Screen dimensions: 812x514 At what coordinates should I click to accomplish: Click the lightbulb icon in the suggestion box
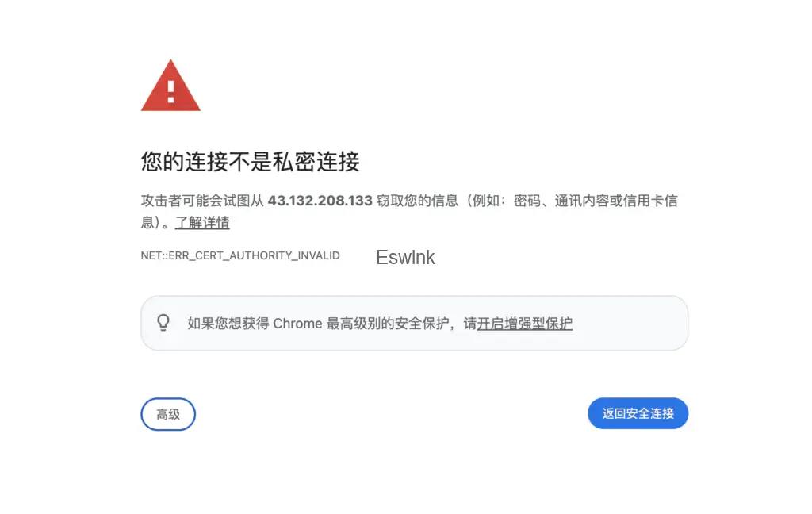[163, 323]
